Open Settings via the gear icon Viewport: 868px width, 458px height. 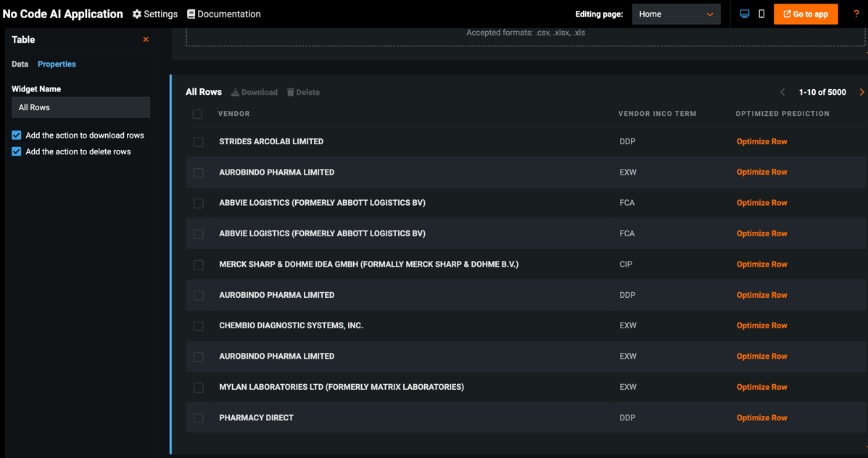(x=137, y=14)
